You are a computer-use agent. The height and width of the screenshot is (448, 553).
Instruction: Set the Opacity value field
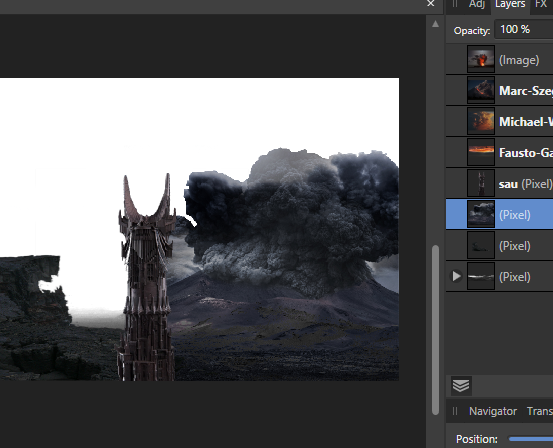[x=524, y=30]
